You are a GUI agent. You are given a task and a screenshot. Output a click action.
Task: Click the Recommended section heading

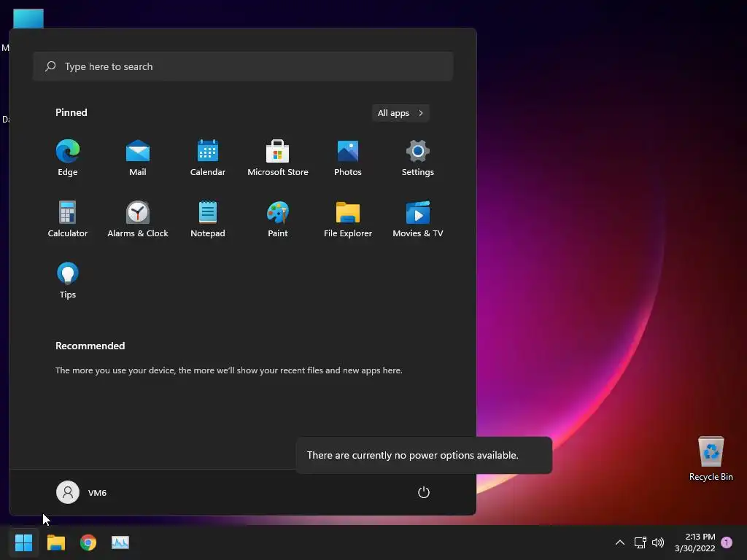point(90,346)
